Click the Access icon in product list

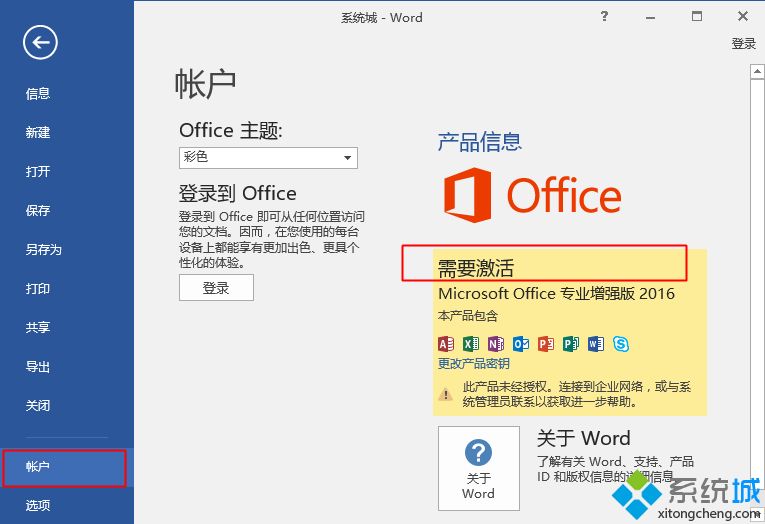click(446, 344)
